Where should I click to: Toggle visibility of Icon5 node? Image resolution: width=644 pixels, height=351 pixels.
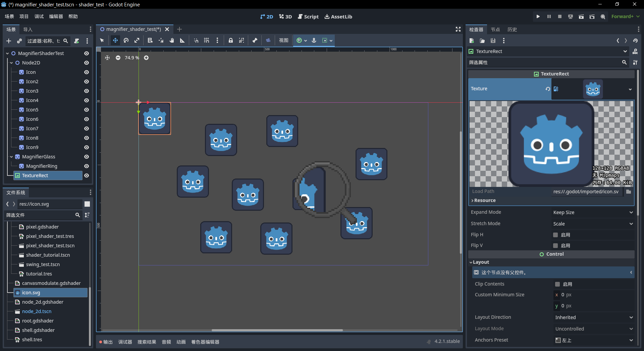point(87,110)
